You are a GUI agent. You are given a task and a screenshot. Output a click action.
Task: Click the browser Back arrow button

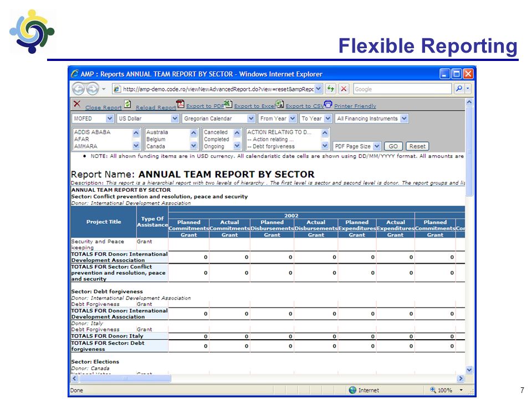pos(78,89)
